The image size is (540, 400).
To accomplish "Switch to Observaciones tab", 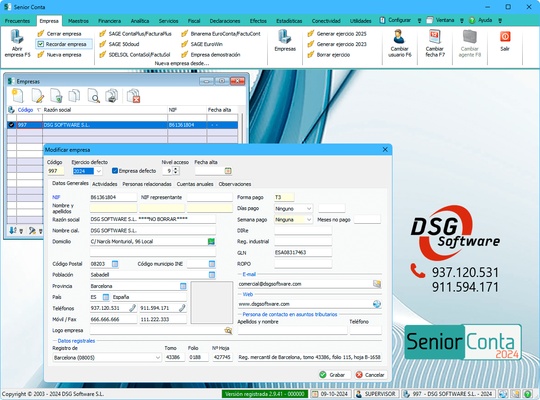I will click(235, 184).
